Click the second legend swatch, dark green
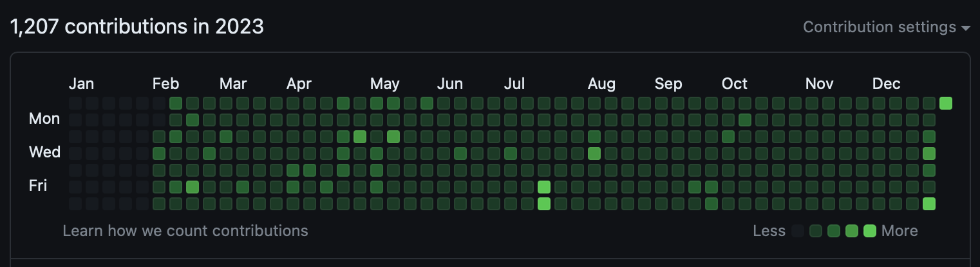 [x=816, y=231]
